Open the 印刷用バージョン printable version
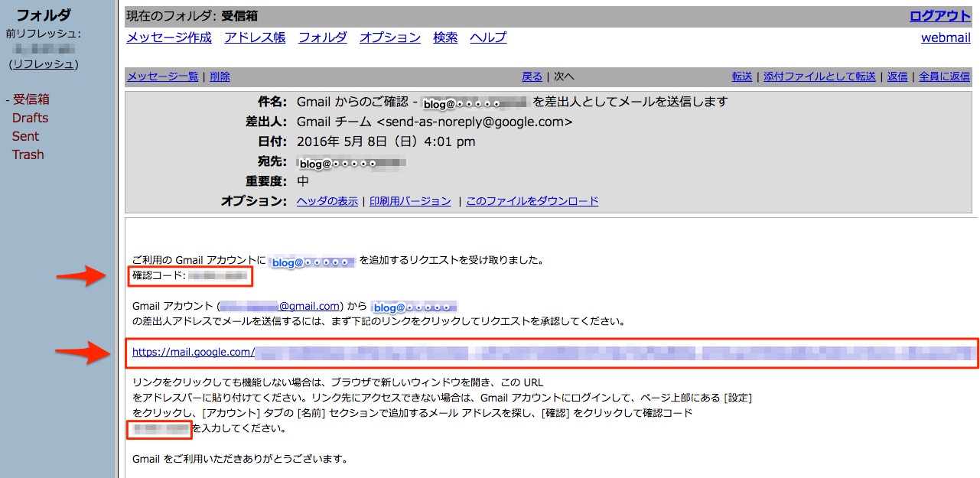Screen dimensions: 980x478 pyautogui.click(x=410, y=201)
